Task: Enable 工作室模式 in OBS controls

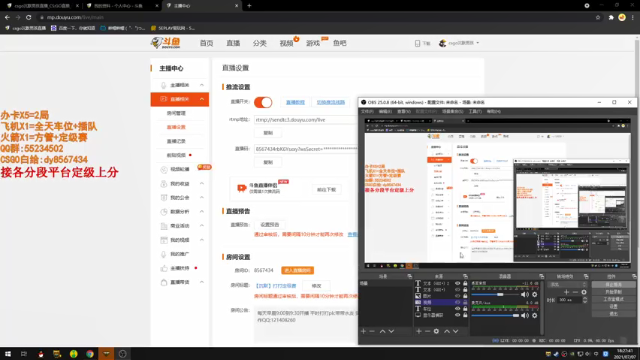Action: 613,299
